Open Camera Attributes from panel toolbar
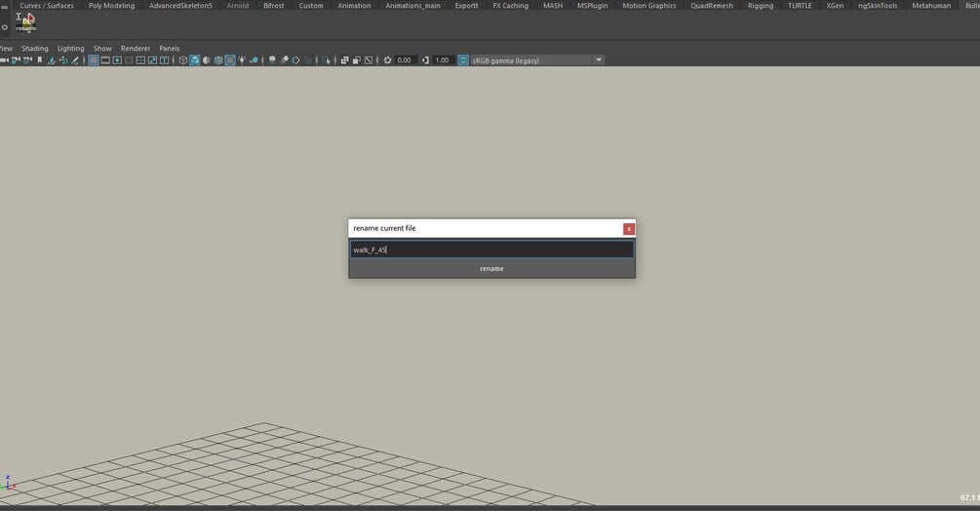This screenshot has height=511, width=980. (27, 59)
